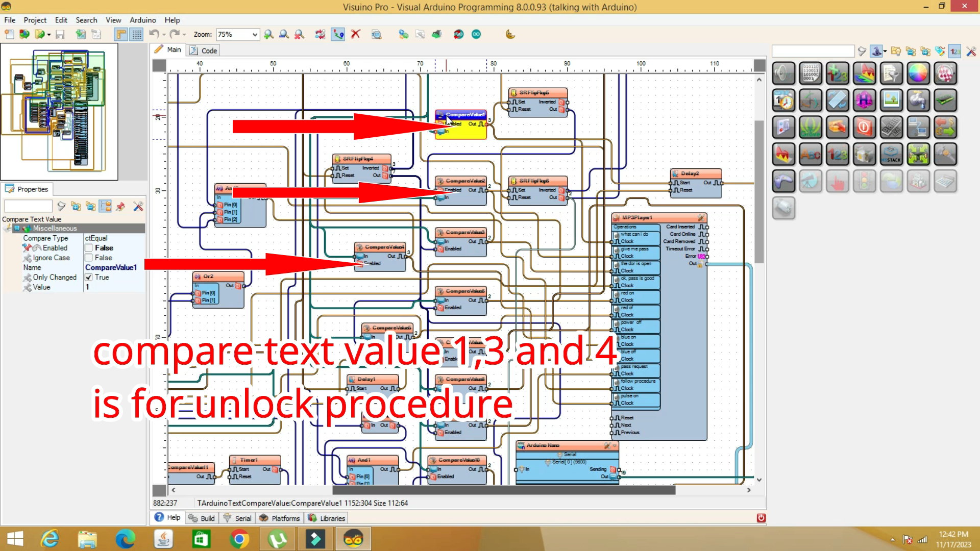Click the Undo arrow icon
Screen dimensions: 980x551
tap(154, 34)
